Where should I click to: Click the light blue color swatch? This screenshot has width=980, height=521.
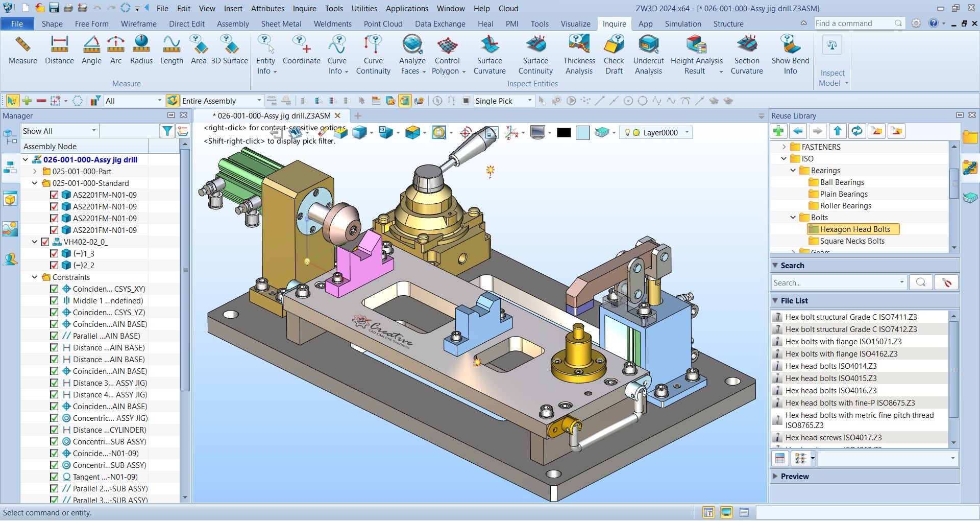click(582, 133)
